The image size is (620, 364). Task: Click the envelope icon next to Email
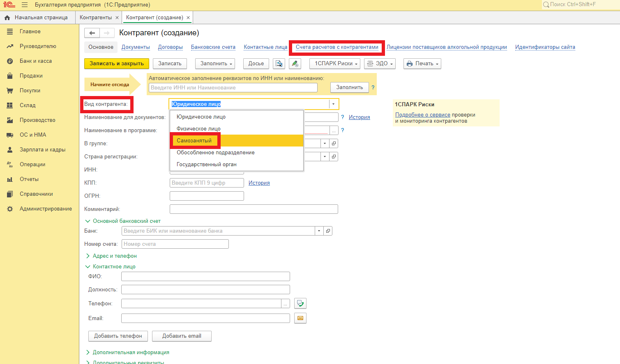tap(300, 318)
